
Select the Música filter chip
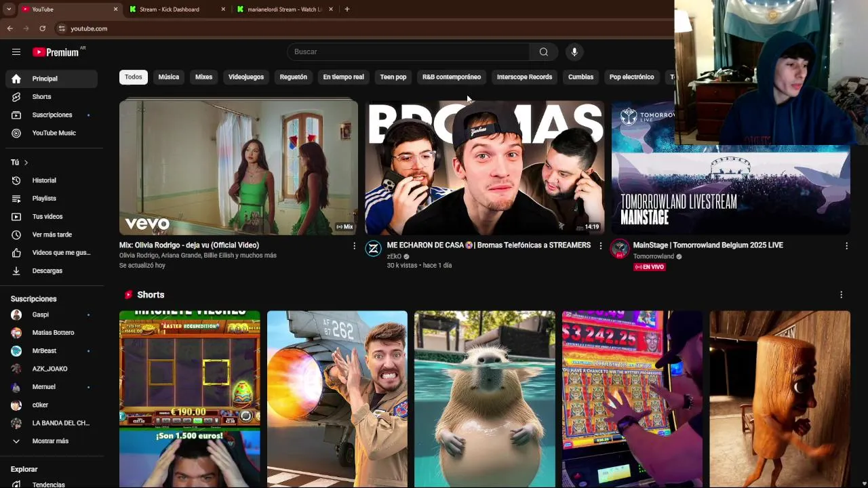(169, 77)
